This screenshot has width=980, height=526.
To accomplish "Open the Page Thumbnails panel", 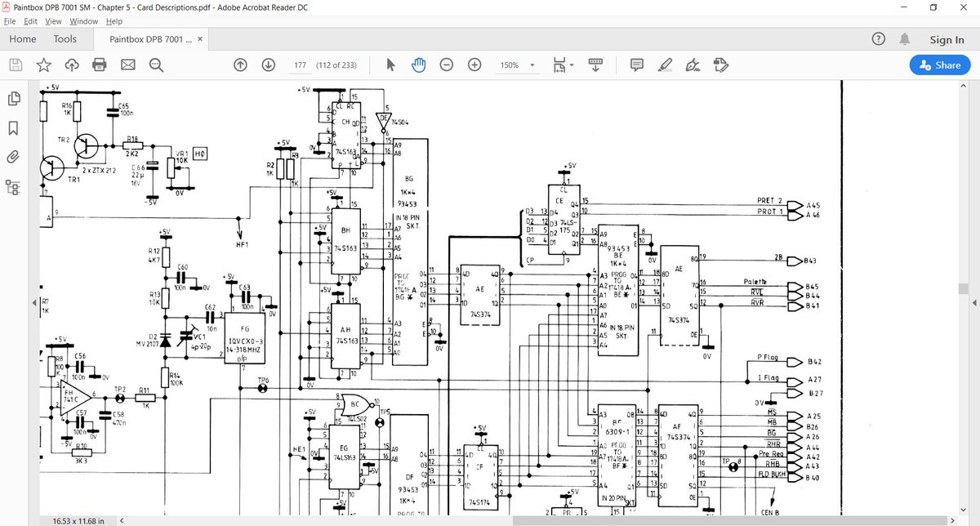I will pos(14,99).
